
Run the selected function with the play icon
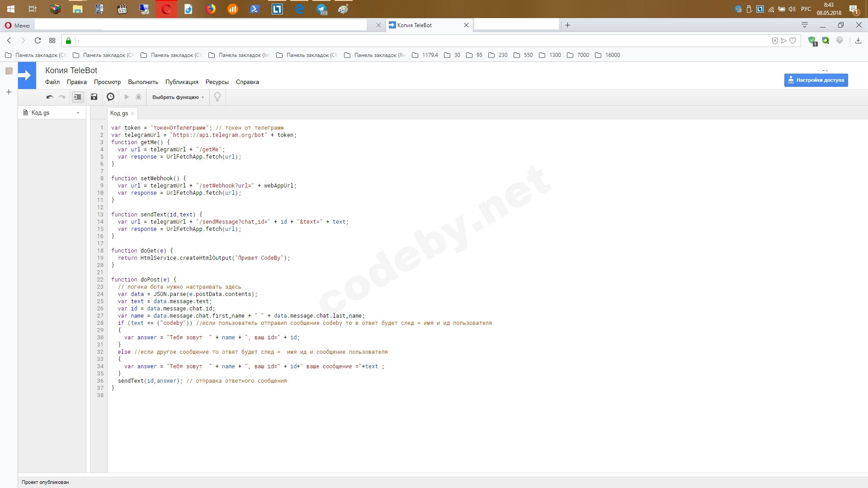127,97
